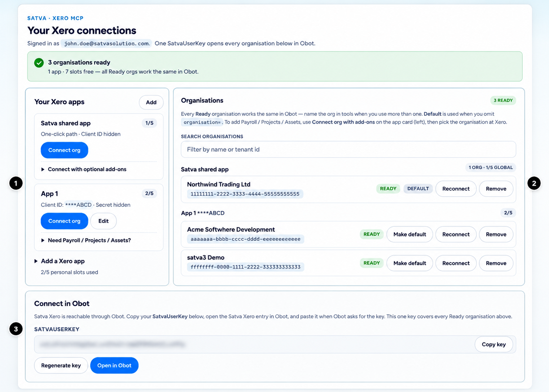Select tenant id aaaaaaa-bbbb-cccc-dddd-eeeeeeeeeeee
This screenshot has height=392, width=549.
[x=246, y=239]
